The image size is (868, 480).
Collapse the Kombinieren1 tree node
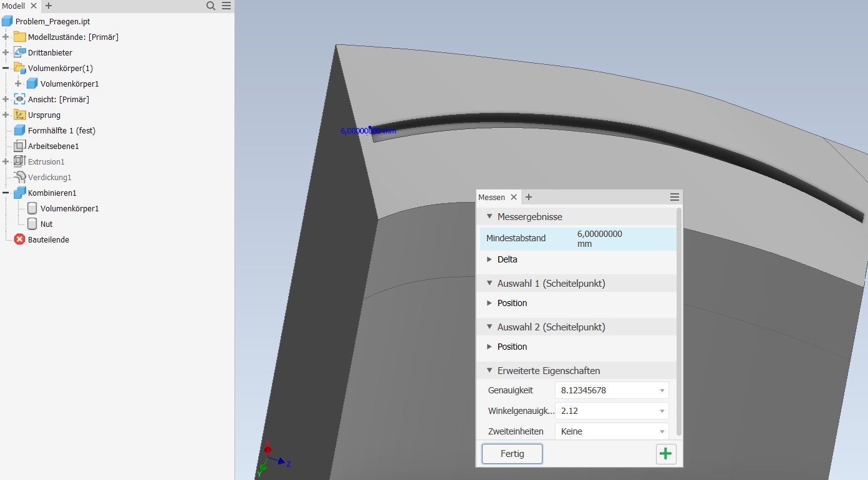pyautogui.click(x=6, y=193)
